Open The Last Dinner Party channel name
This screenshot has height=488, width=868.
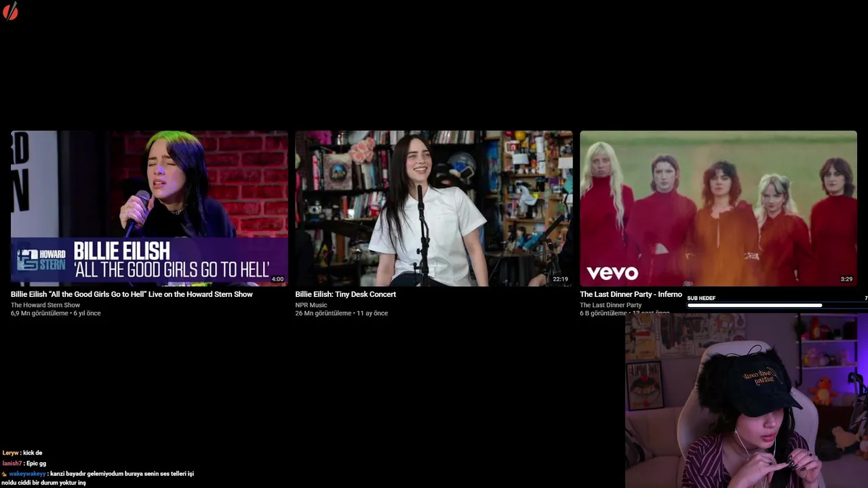coord(610,305)
